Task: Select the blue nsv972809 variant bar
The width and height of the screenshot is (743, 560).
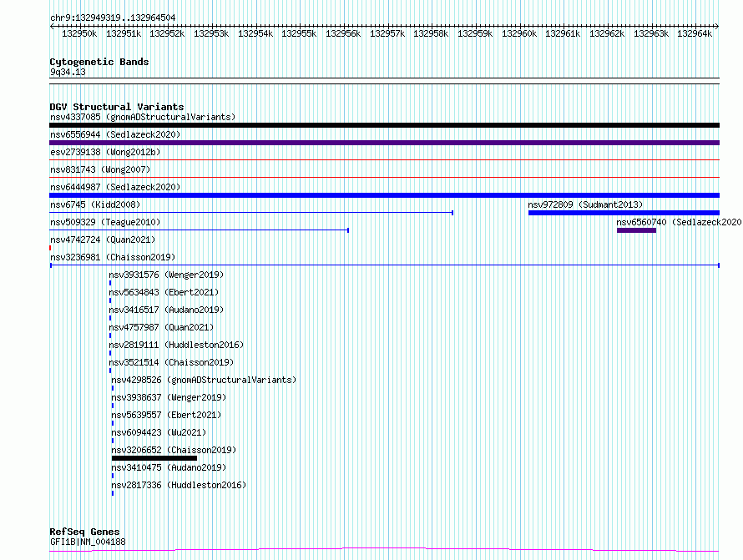Action: 624,213
